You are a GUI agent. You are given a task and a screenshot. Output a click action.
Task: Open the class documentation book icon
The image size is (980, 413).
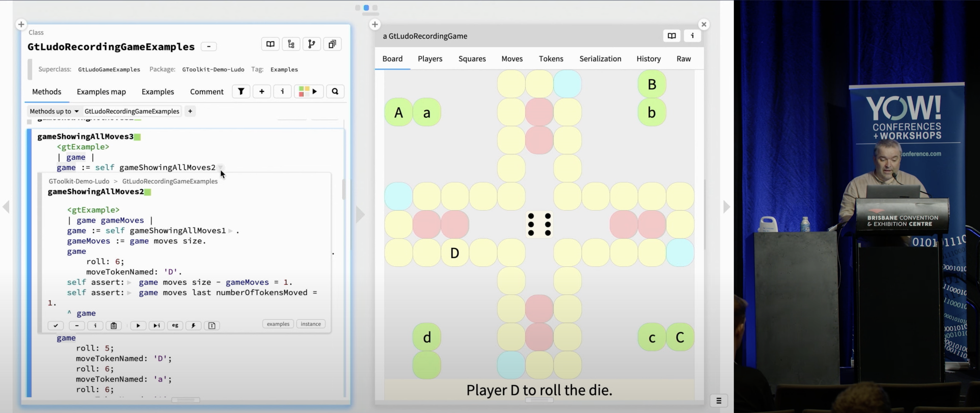tap(270, 44)
